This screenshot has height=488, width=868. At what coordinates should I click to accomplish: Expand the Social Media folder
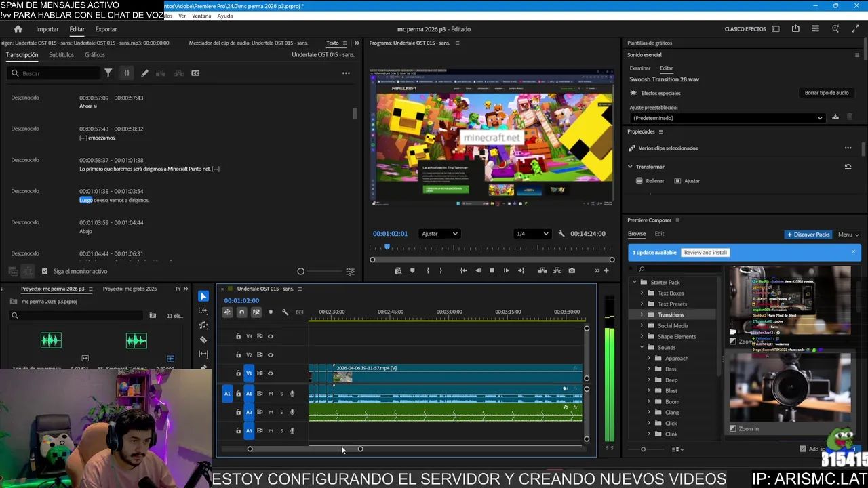point(642,325)
